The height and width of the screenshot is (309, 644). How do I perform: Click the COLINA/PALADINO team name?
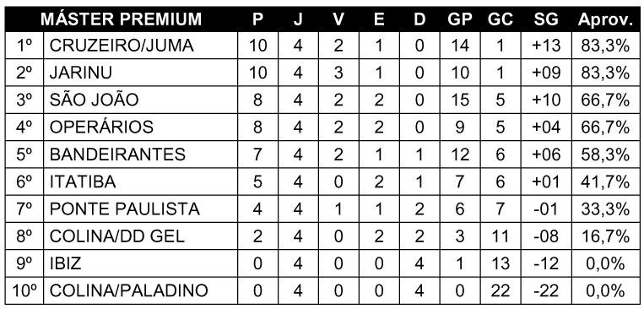click(128, 290)
